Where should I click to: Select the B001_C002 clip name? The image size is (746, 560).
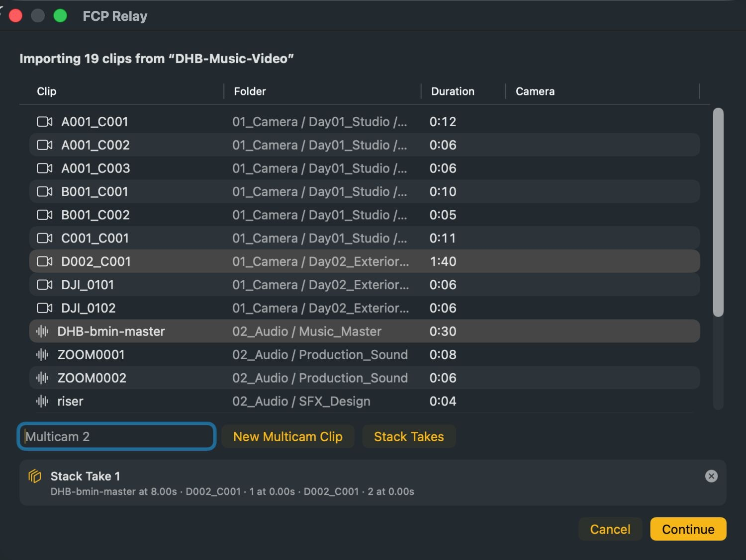[x=95, y=215]
